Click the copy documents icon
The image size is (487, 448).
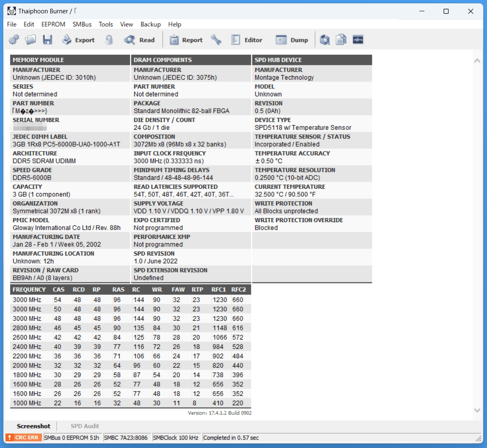(x=341, y=40)
